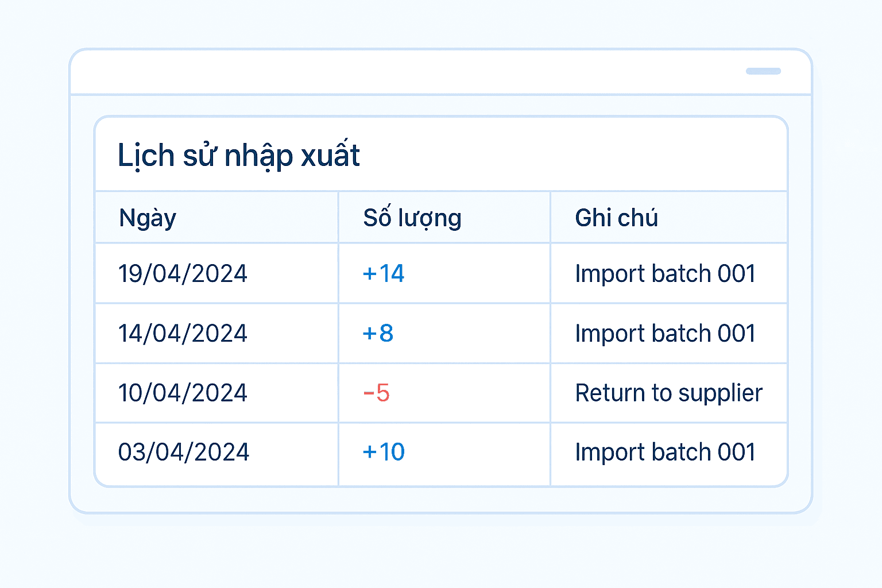Sort by the Số lượng column header
The image size is (882, 588).
[x=412, y=218]
